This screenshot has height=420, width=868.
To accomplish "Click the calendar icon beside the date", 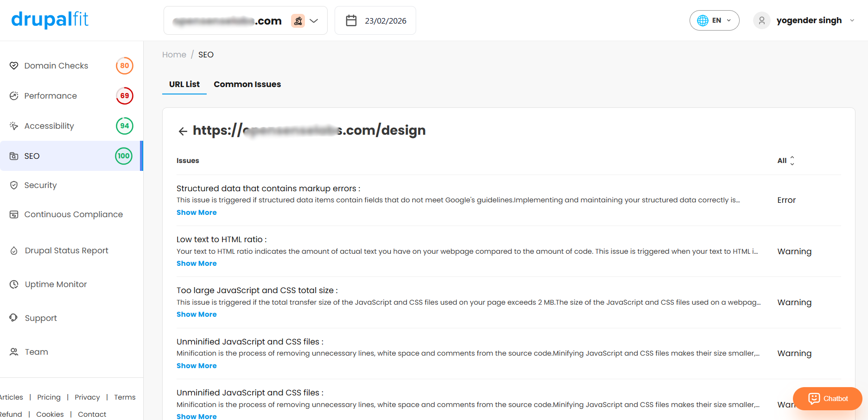I will click(x=351, y=20).
